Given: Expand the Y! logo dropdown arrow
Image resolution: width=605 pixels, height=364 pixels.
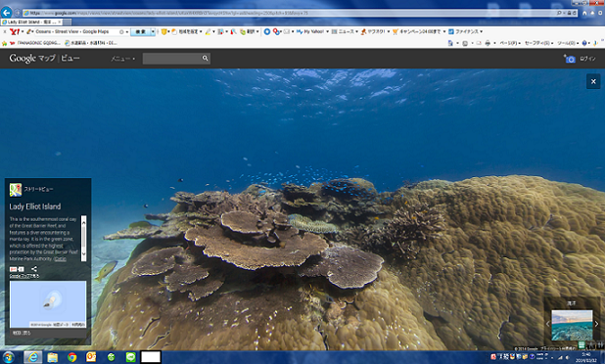Looking at the screenshot, I should point(23,31).
